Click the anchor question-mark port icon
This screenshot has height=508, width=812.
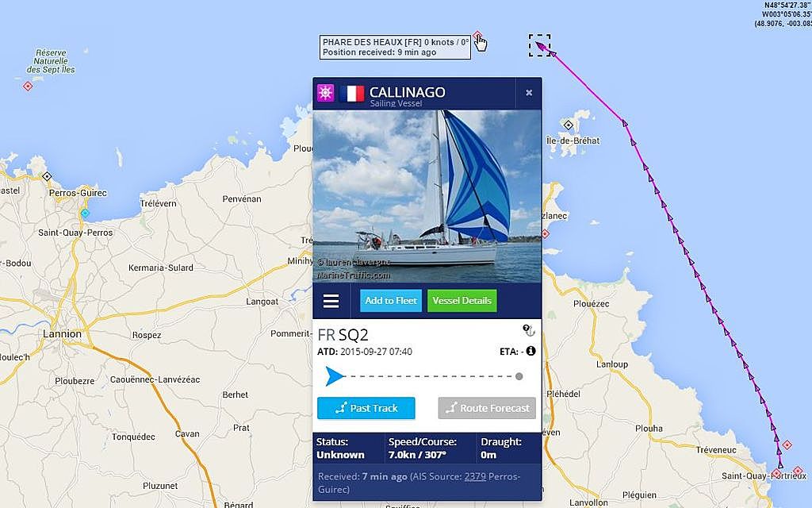coord(529,330)
